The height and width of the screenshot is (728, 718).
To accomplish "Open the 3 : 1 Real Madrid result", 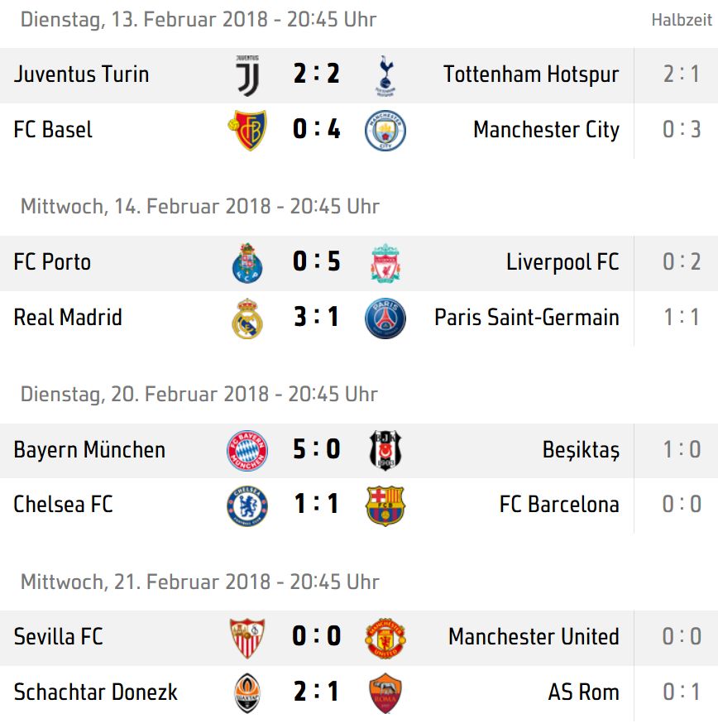I will 317,317.
